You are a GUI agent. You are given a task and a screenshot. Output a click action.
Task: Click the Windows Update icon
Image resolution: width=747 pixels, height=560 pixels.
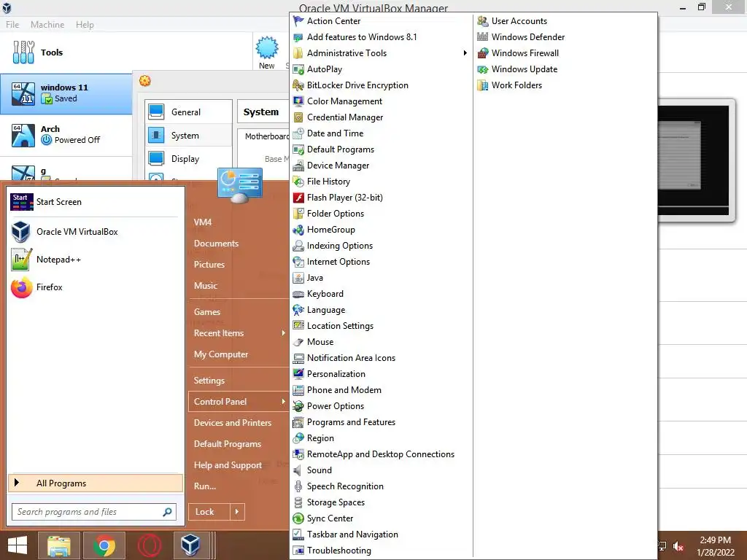tap(483, 69)
